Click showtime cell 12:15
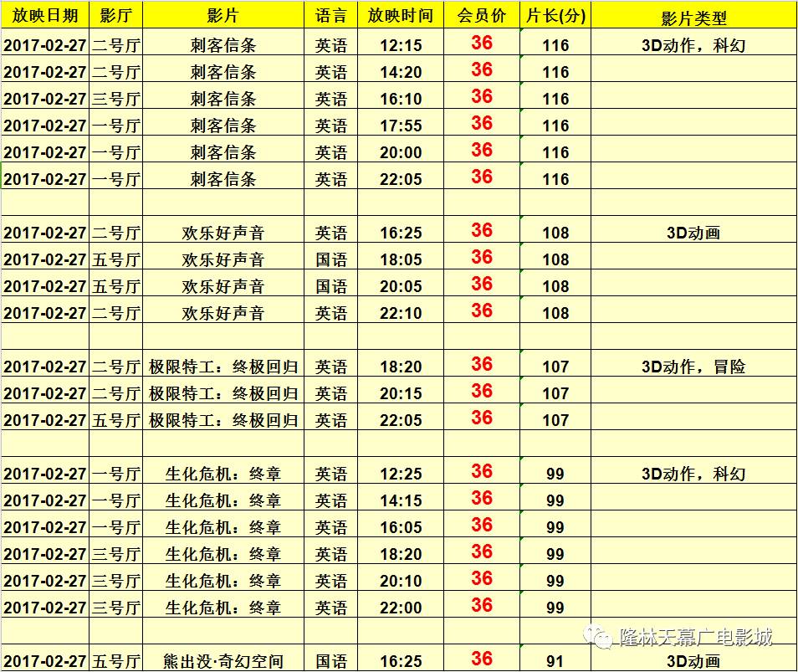798x672 pixels. (x=401, y=43)
